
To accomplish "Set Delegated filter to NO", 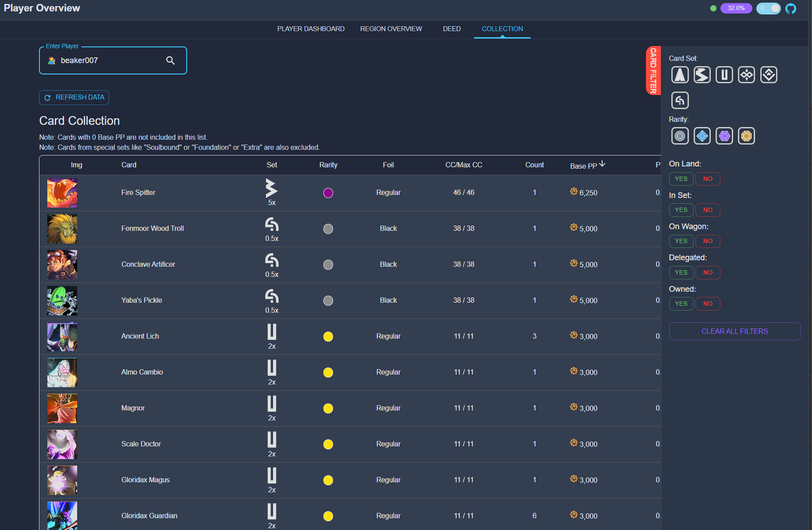I will pos(707,272).
